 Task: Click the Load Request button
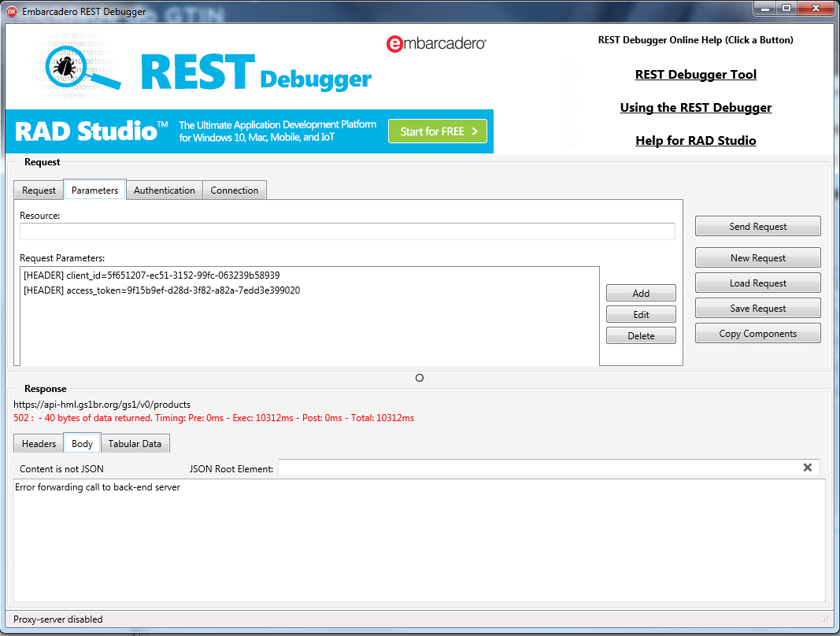coord(757,283)
